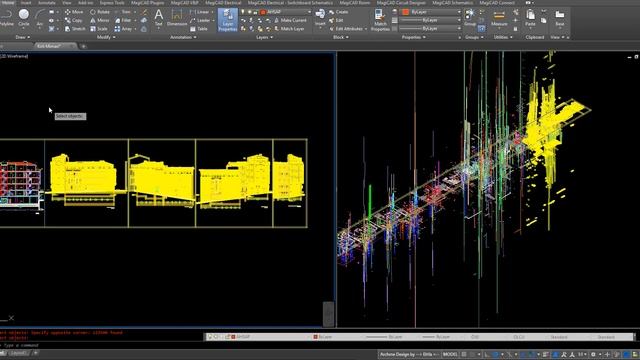This screenshot has height=360, width=640.
Task: Select the Arc drawing tool
Action: (x=39, y=18)
